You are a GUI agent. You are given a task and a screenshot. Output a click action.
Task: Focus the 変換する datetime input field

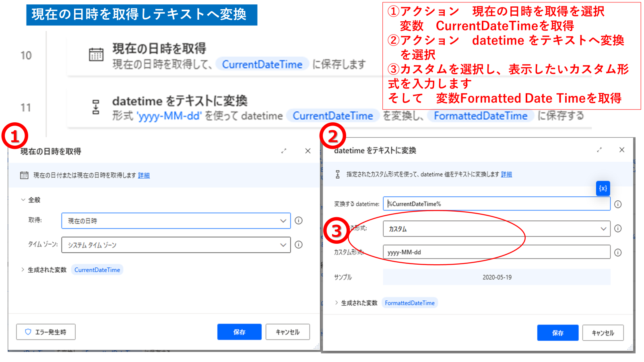coord(497,204)
